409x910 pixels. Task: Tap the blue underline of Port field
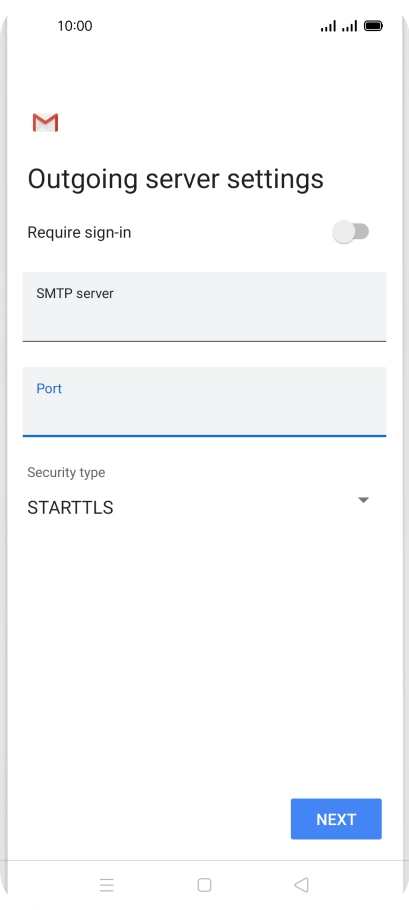(204, 435)
